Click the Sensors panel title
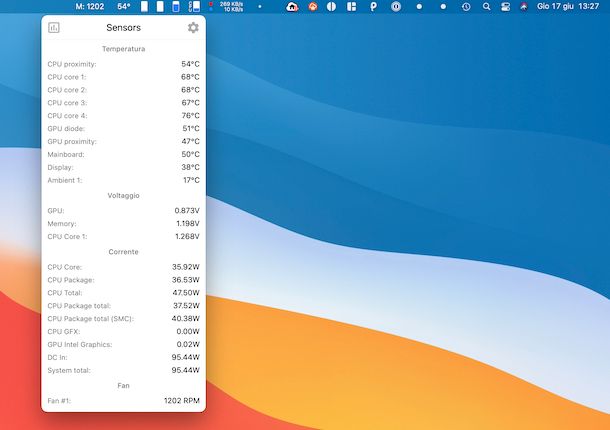610x430 pixels. click(x=123, y=28)
